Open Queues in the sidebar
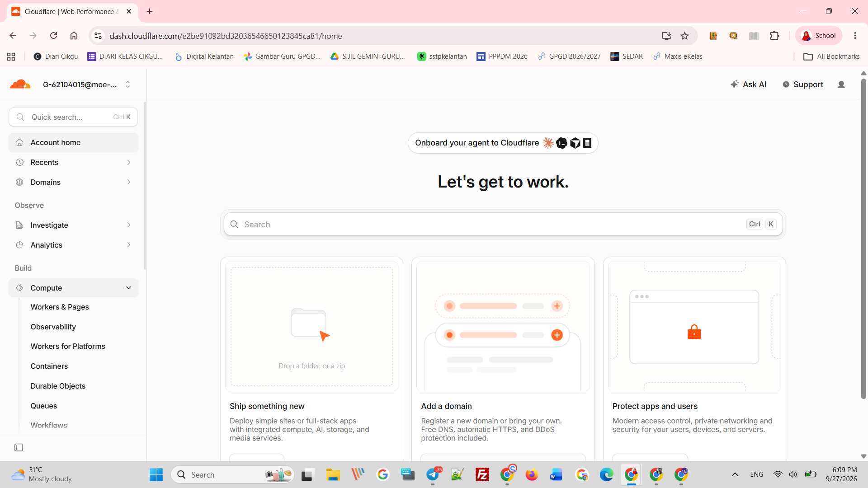 44,406
